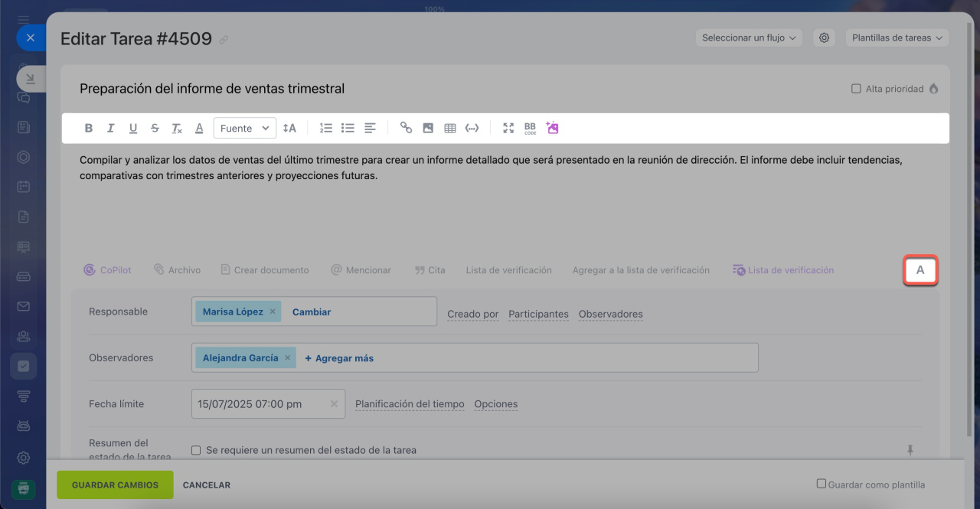Image resolution: width=980 pixels, height=509 pixels.
Task: Open the Plantillas de tareas dropdown
Action: (x=897, y=38)
